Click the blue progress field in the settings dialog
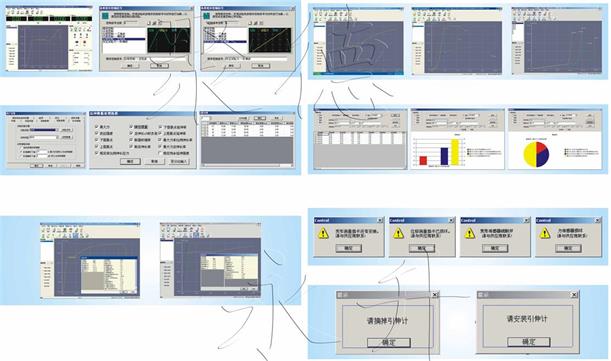The height and width of the screenshot is (361, 611). click(44, 130)
